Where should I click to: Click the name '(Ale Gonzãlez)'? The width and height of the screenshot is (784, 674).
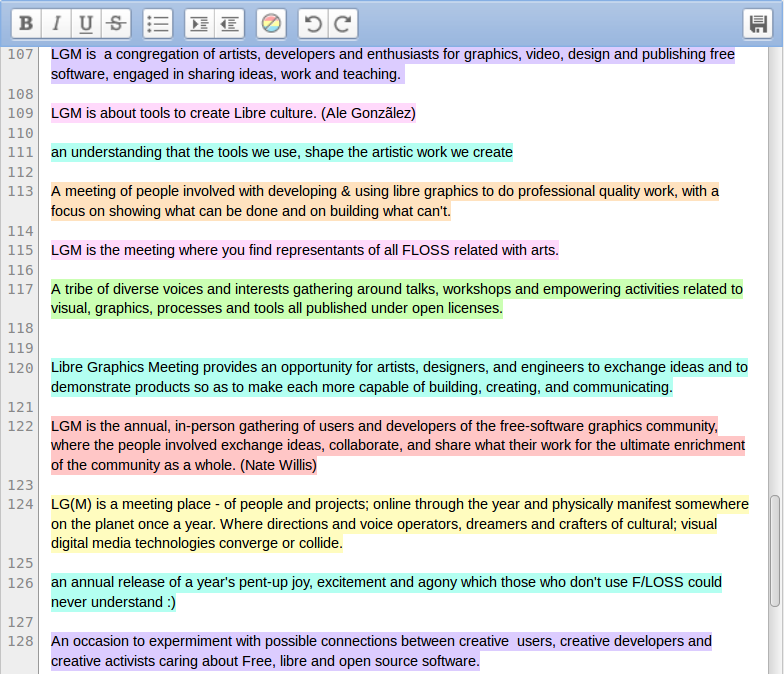(368, 113)
